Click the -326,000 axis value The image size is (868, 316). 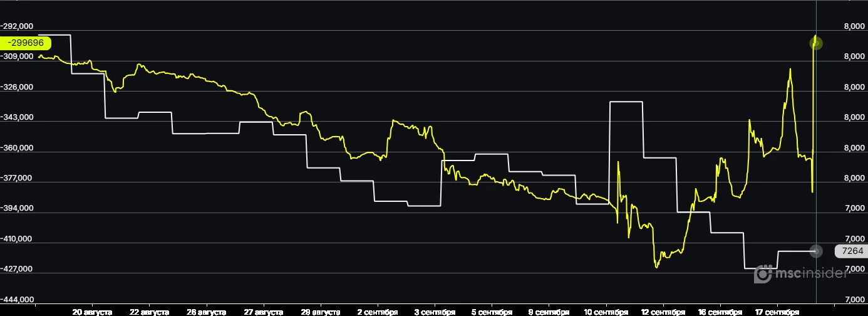click(17, 87)
